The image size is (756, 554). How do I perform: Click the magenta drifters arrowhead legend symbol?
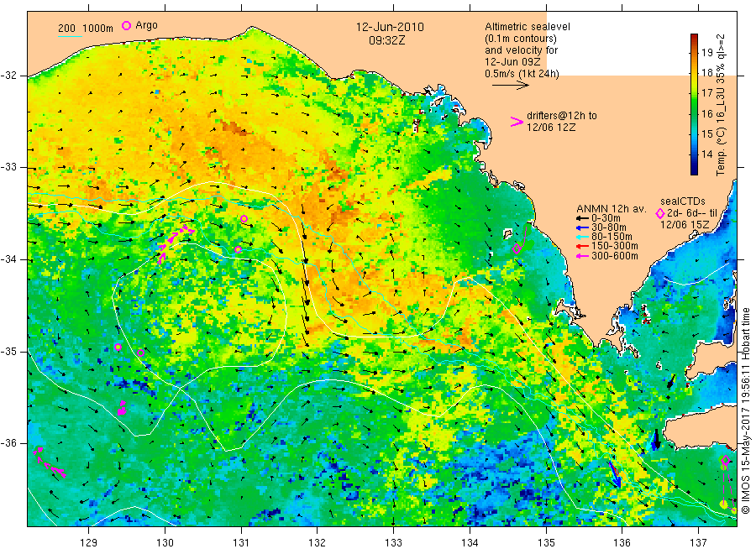(x=517, y=122)
